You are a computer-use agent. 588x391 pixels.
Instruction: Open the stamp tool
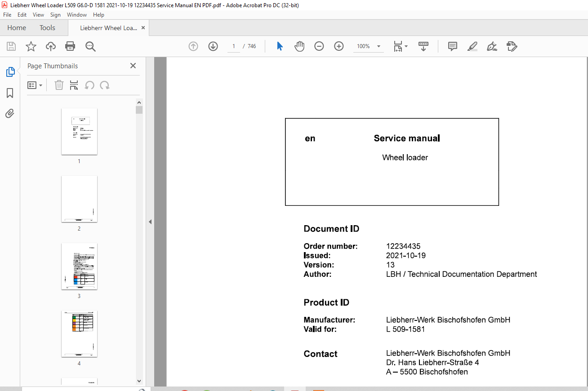[x=512, y=46]
